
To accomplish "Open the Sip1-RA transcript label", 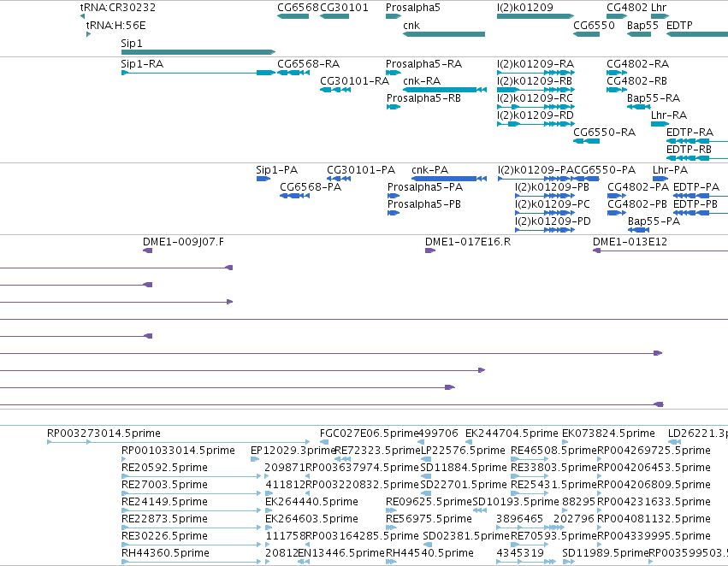I will [142, 64].
